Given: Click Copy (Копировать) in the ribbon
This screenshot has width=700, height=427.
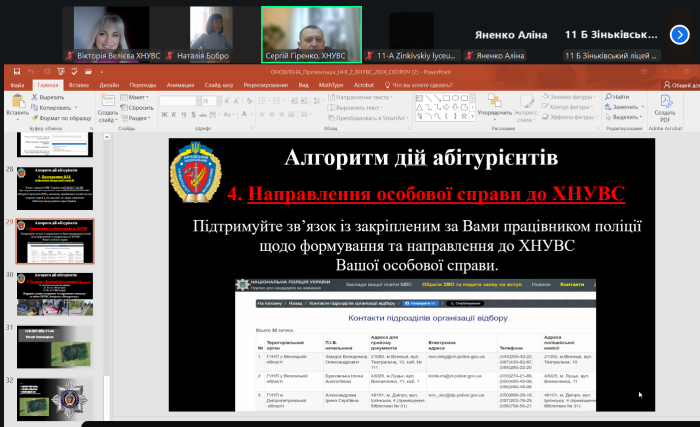Looking at the screenshot, I should (x=51, y=108).
